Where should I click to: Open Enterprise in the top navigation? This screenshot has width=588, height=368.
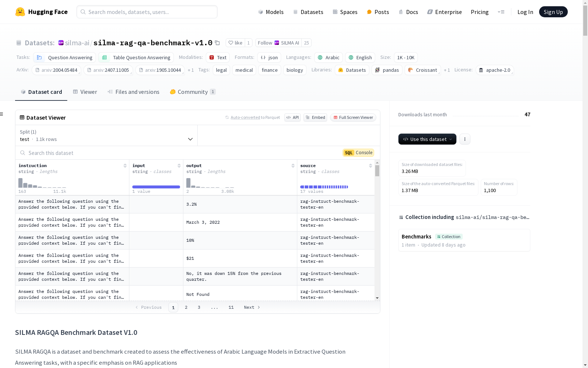(x=444, y=12)
